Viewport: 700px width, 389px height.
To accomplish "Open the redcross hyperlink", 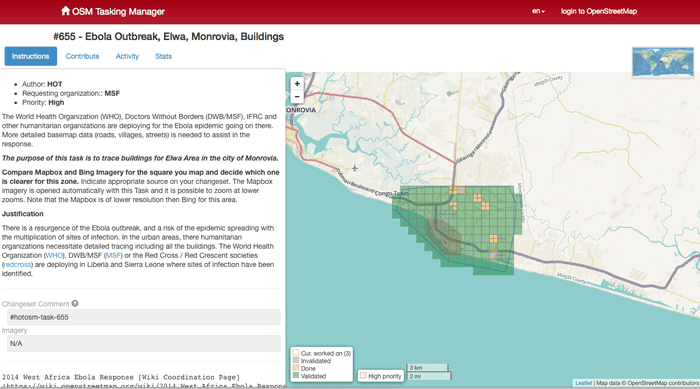I will coord(17,264).
